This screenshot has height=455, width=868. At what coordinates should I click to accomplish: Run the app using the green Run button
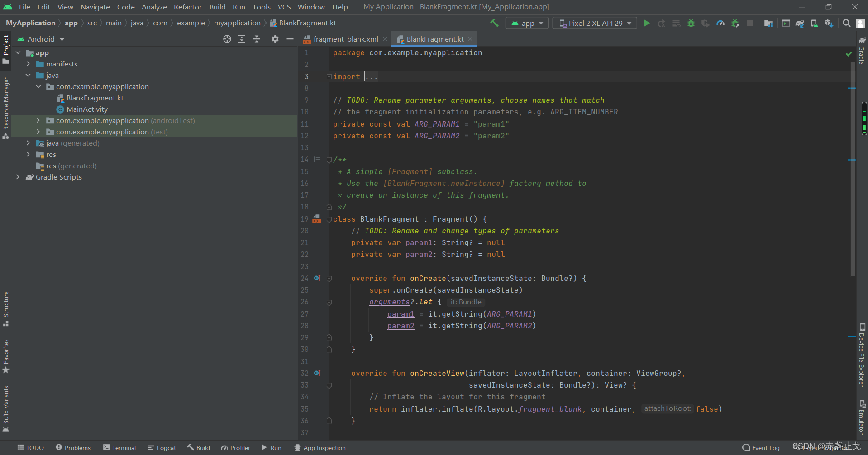[x=647, y=23]
